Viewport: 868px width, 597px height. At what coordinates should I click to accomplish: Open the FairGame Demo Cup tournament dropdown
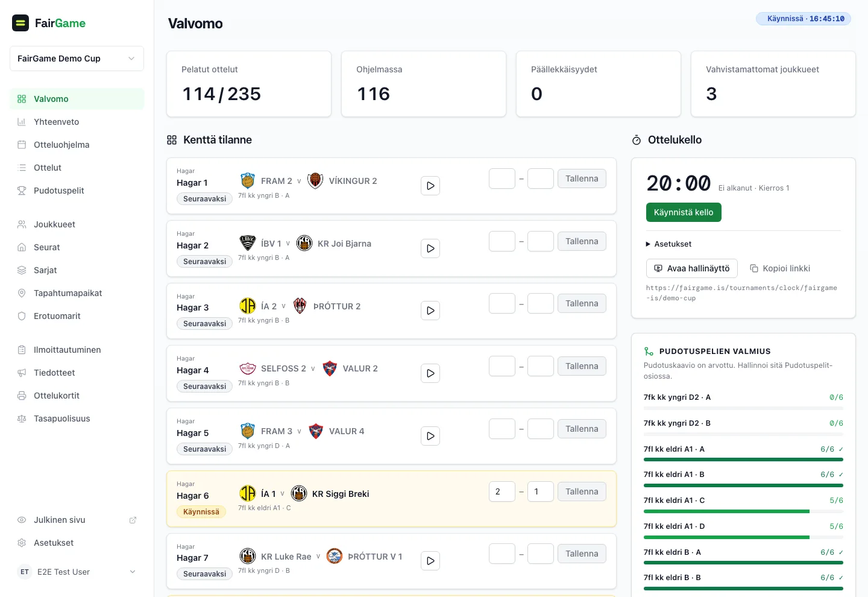click(77, 58)
